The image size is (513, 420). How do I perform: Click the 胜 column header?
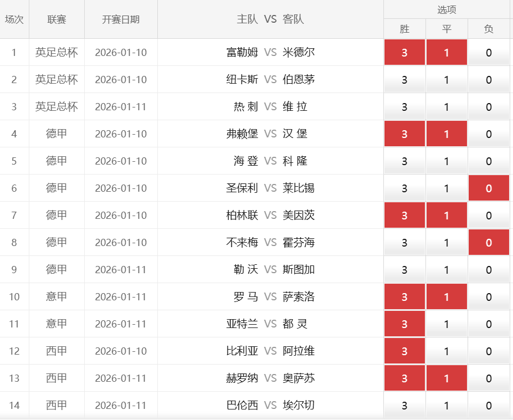404,28
